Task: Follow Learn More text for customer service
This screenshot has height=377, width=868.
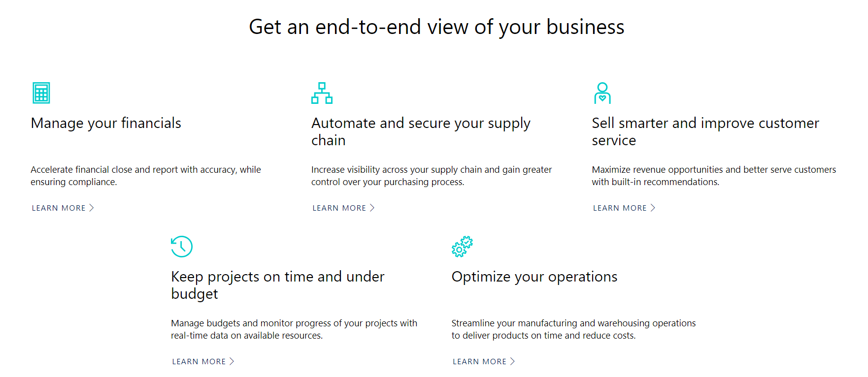Action: click(620, 208)
